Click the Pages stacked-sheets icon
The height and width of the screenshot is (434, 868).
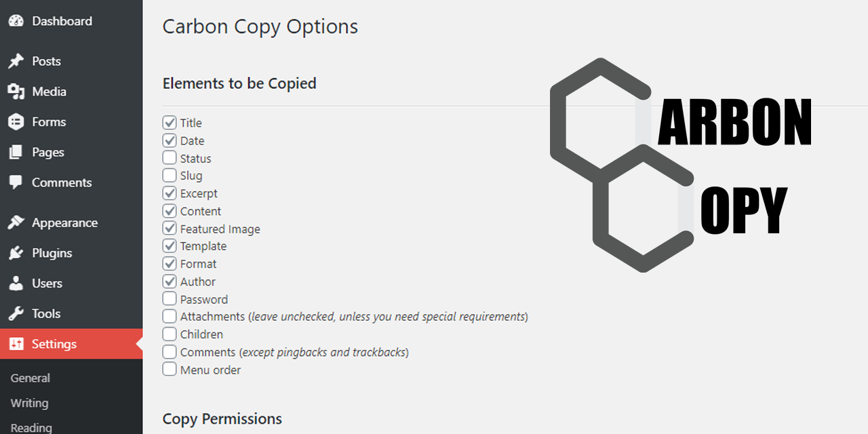click(x=16, y=153)
